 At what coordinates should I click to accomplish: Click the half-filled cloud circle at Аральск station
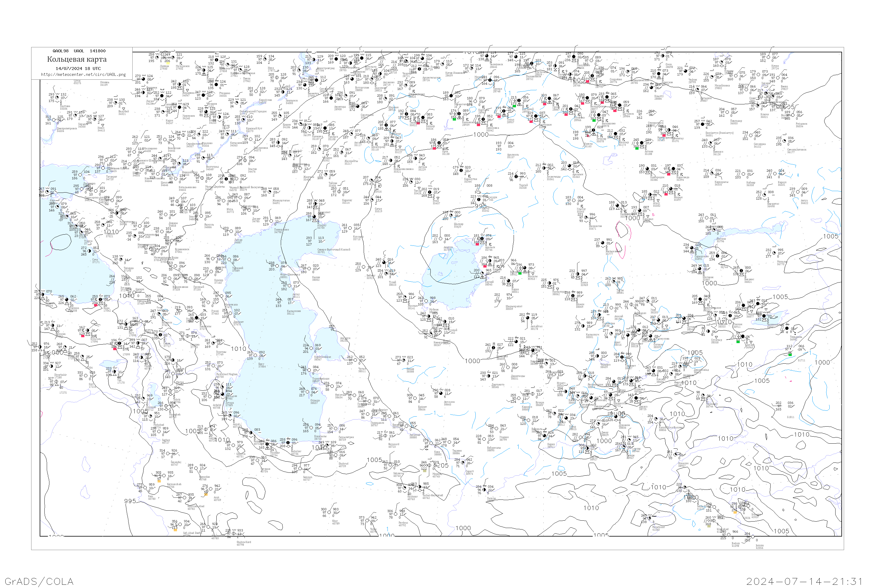482,239
